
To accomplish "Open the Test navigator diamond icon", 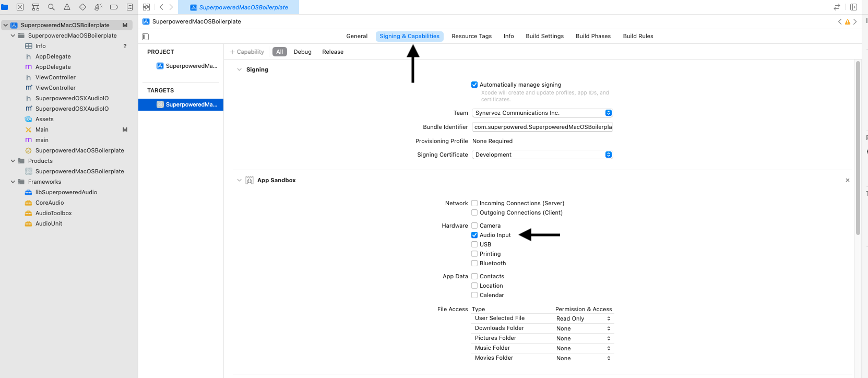I will [x=82, y=7].
